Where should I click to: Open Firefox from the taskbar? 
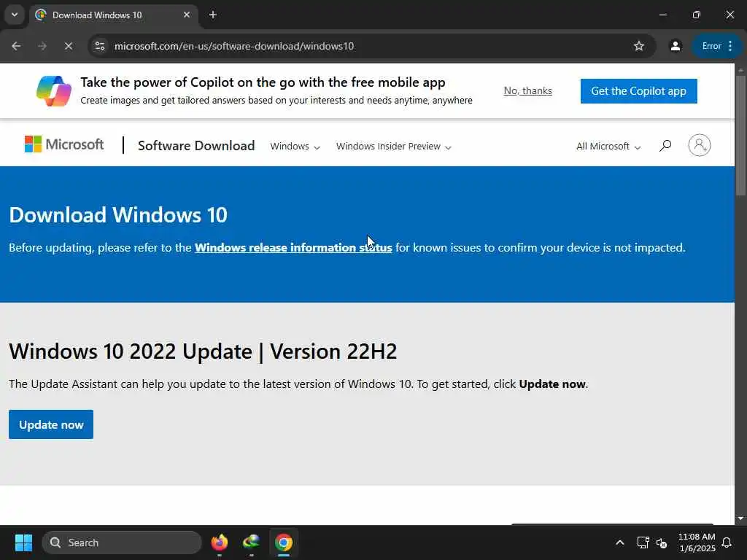click(219, 542)
